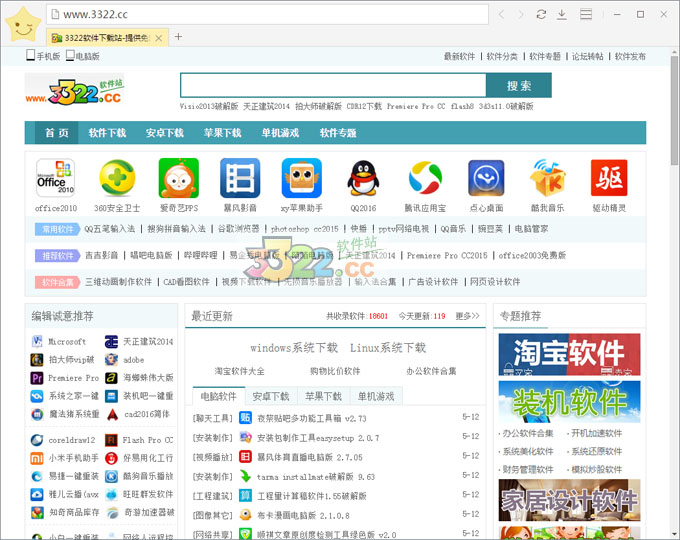Click the site search input field
680x540 pixels.
click(333, 85)
